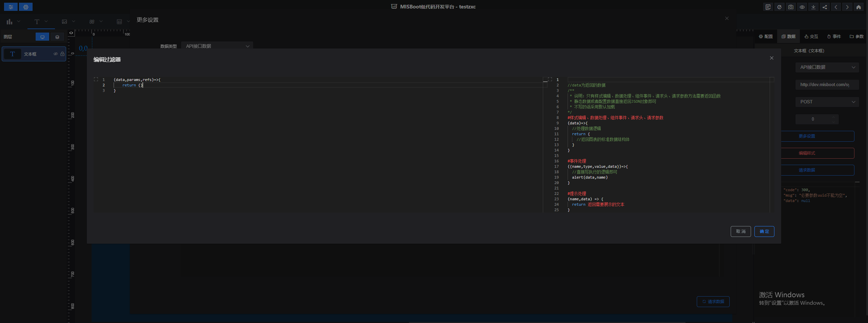Expand the 88 number category dropdown arrow
Image resolution: width=868 pixels, height=323 pixels.
click(101, 21)
